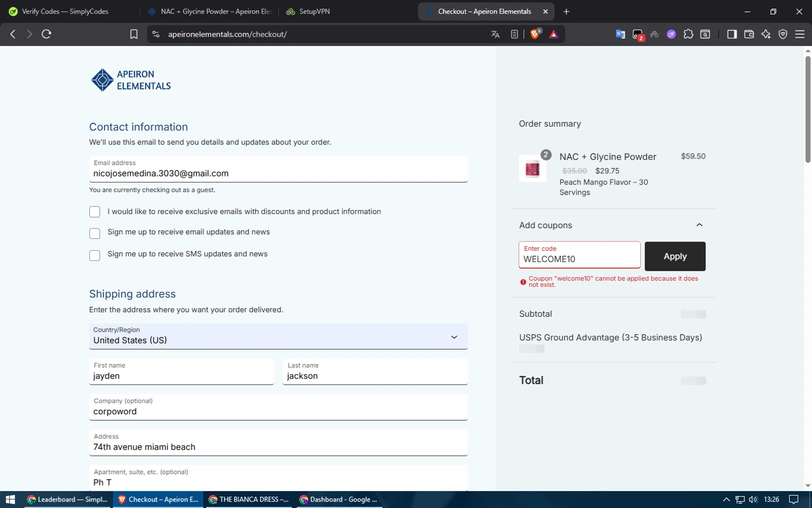
Task: Edit the Apartment, suite field
Action: pos(278,478)
